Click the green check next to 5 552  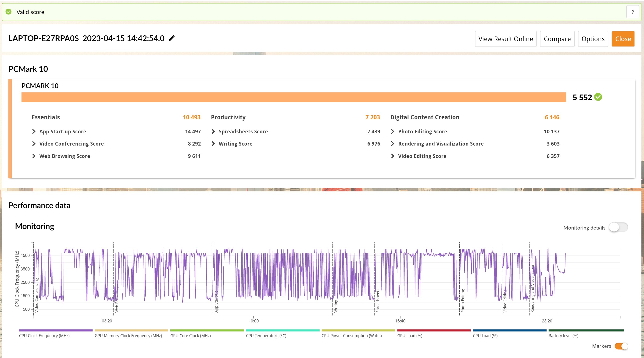pyautogui.click(x=598, y=97)
